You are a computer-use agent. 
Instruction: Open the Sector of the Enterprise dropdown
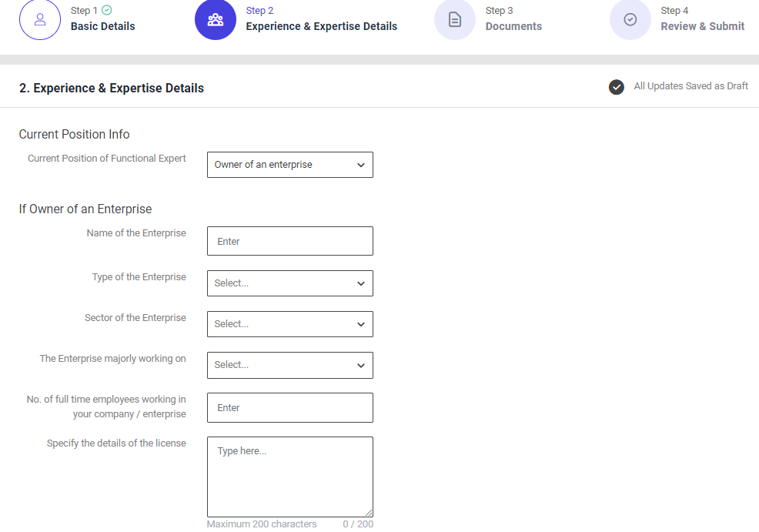pyautogui.click(x=289, y=324)
